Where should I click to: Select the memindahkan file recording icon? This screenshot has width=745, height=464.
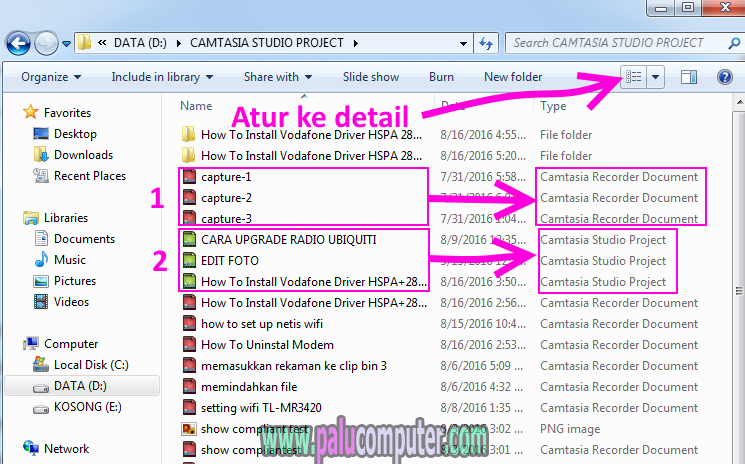pos(189,387)
